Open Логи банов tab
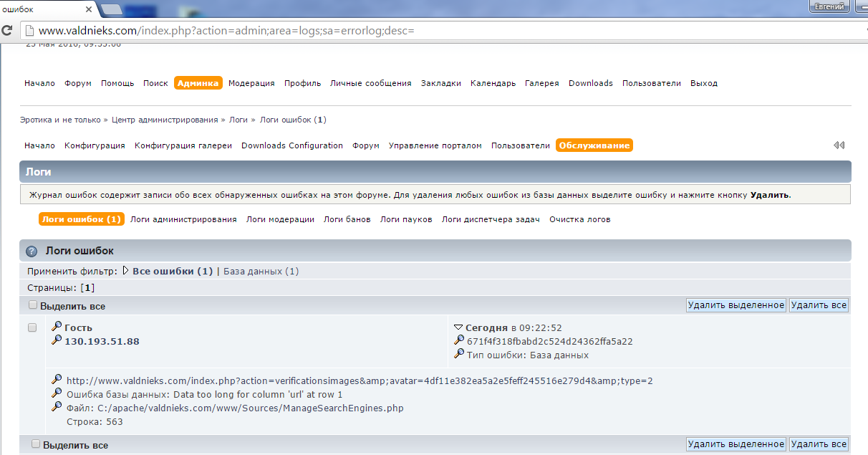Viewport: 868px width, 455px height. [347, 219]
